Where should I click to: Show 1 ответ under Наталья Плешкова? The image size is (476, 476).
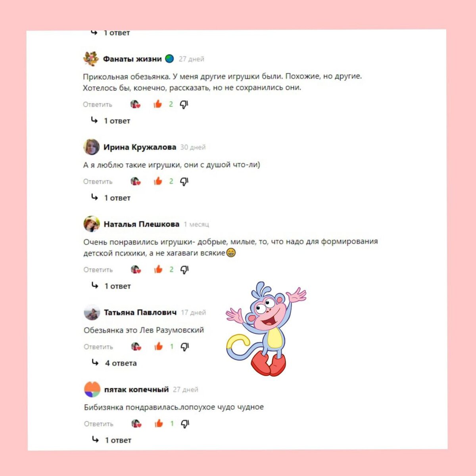click(111, 286)
